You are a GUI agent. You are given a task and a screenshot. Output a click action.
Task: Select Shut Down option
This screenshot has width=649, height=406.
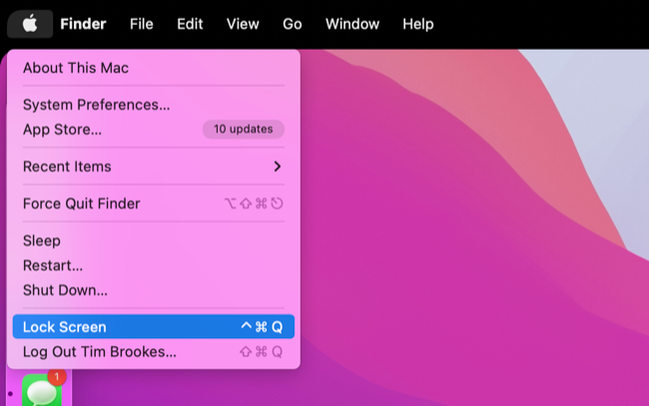pyautogui.click(x=154, y=290)
